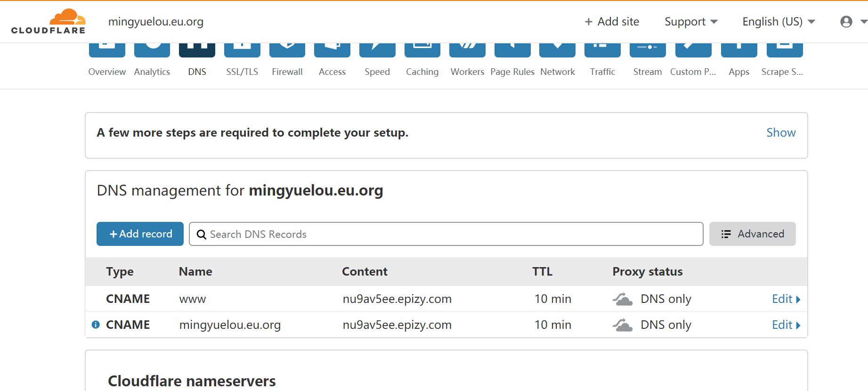
Task: Sort by the Type column header
Action: pyautogui.click(x=120, y=272)
